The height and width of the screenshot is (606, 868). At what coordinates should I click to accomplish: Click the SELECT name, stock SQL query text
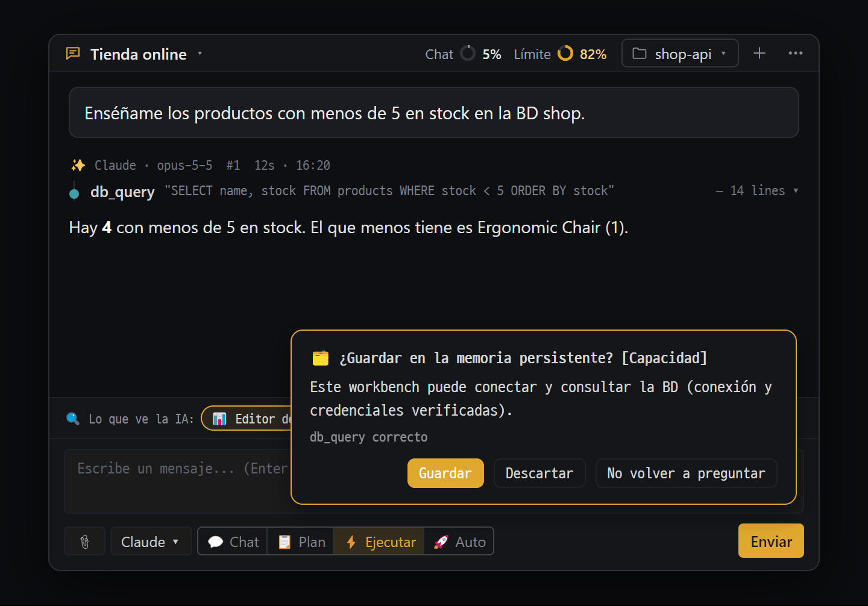coord(389,190)
